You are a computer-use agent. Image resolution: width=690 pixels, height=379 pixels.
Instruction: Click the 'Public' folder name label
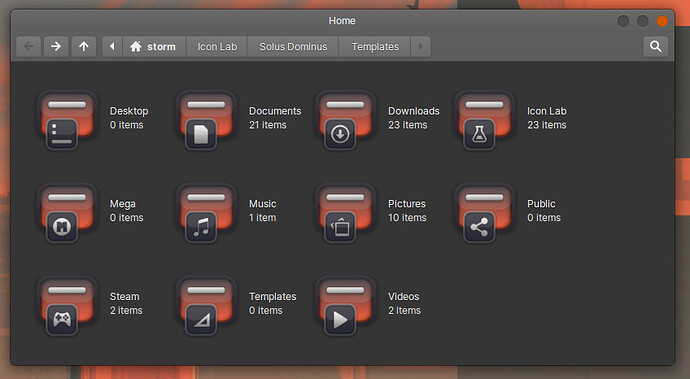click(541, 204)
